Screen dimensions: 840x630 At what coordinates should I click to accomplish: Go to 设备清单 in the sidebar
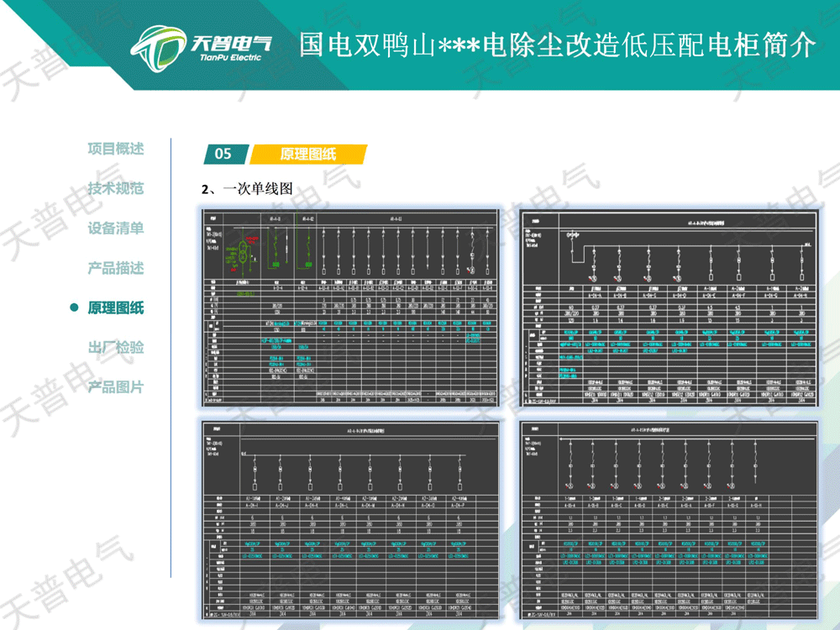point(116,228)
